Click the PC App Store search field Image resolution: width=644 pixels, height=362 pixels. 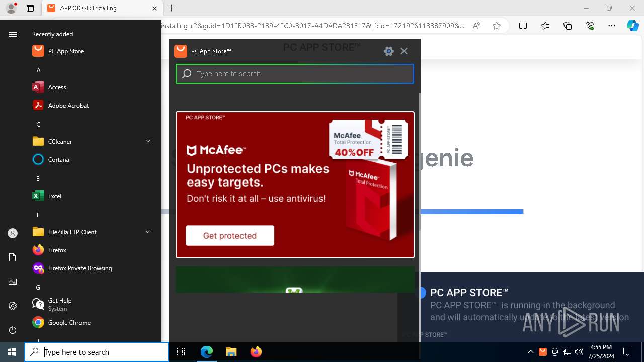coord(295,74)
